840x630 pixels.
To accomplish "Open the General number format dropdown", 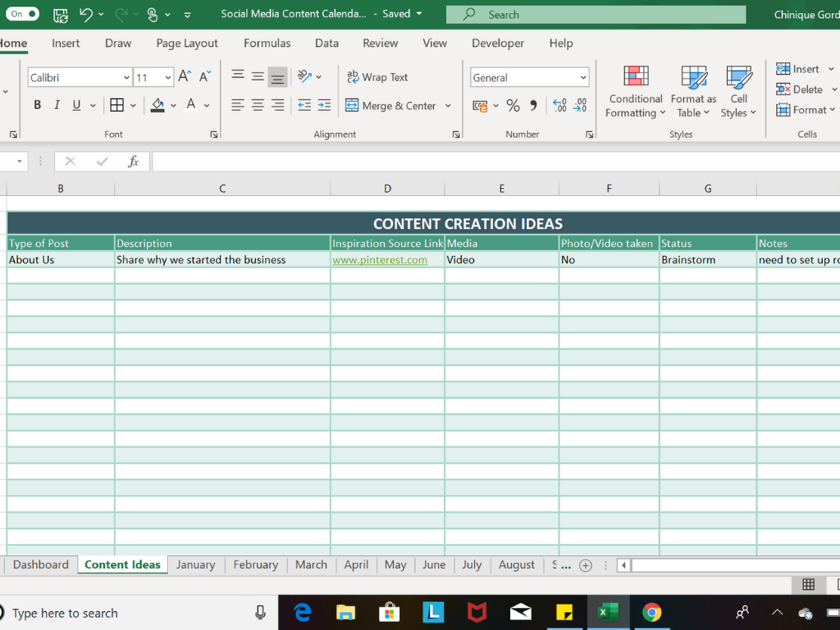I will 583,78.
